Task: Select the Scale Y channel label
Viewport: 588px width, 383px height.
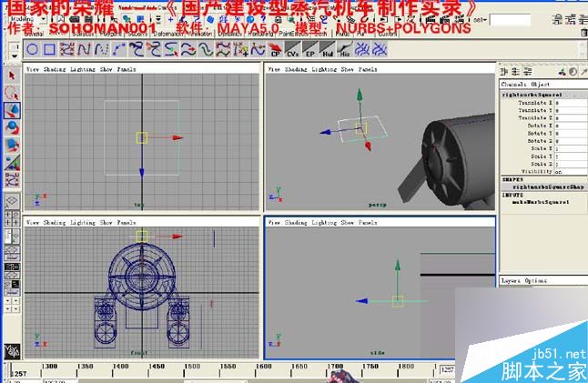Action: click(x=542, y=156)
